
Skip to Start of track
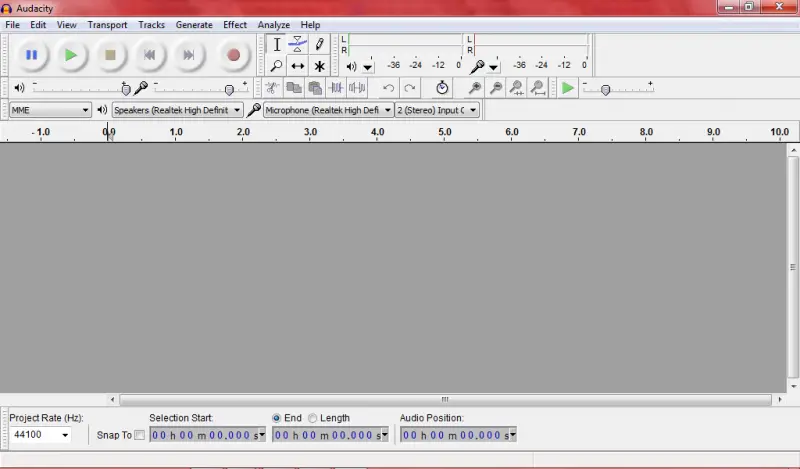point(149,55)
